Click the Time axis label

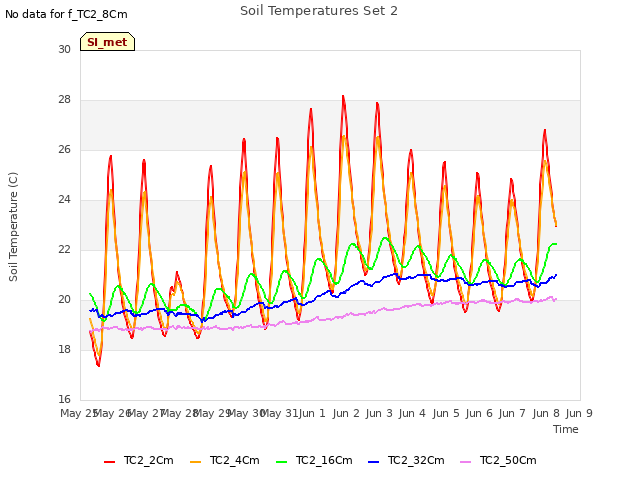point(566,429)
